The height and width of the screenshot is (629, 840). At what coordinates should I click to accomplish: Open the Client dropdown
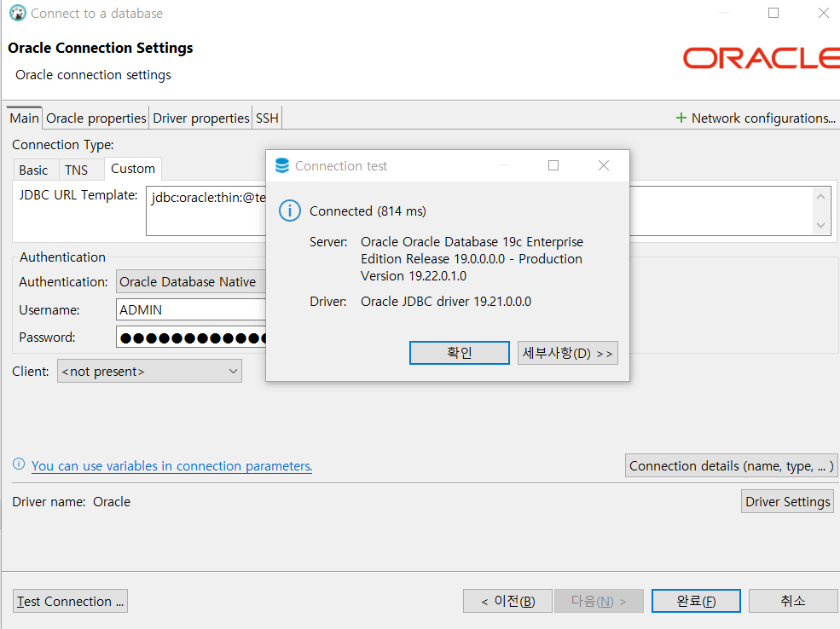pyautogui.click(x=149, y=371)
